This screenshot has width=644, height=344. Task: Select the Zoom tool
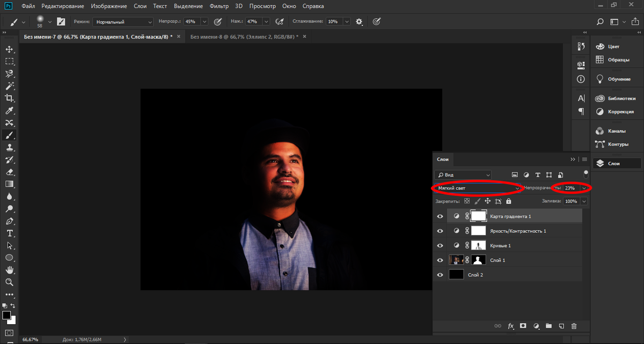(9, 282)
